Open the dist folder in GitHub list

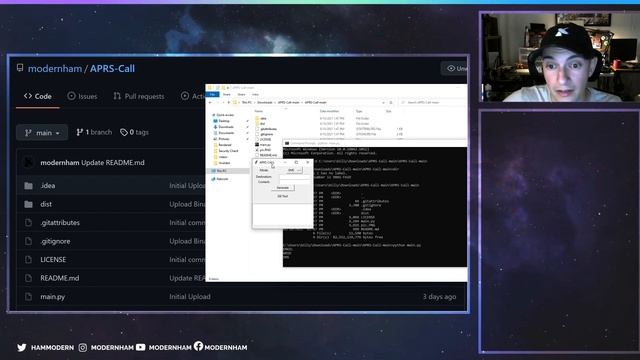[46, 204]
